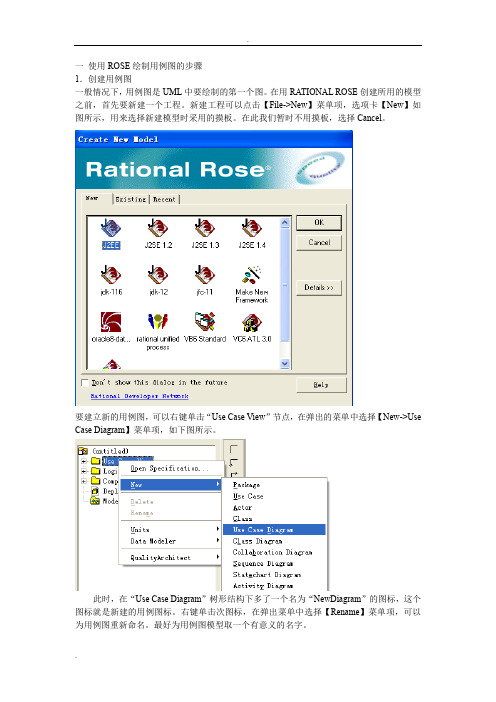
Task: Click the Help button
Action: pyautogui.click(x=321, y=385)
